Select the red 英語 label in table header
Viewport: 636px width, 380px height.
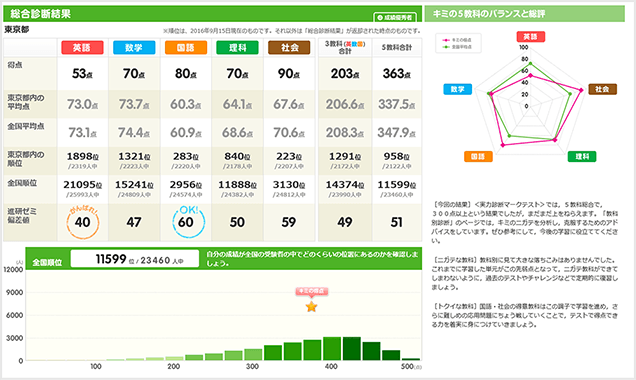(82, 47)
